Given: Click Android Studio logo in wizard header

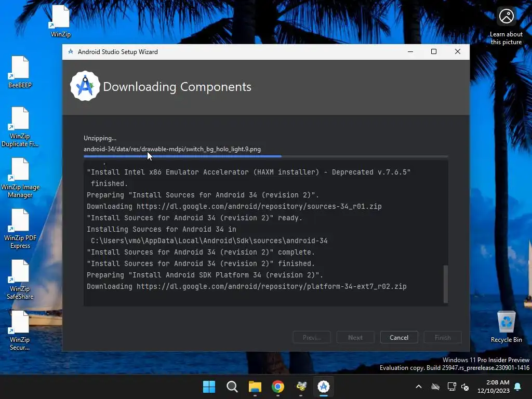Looking at the screenshot, I should tap(85, 86).
